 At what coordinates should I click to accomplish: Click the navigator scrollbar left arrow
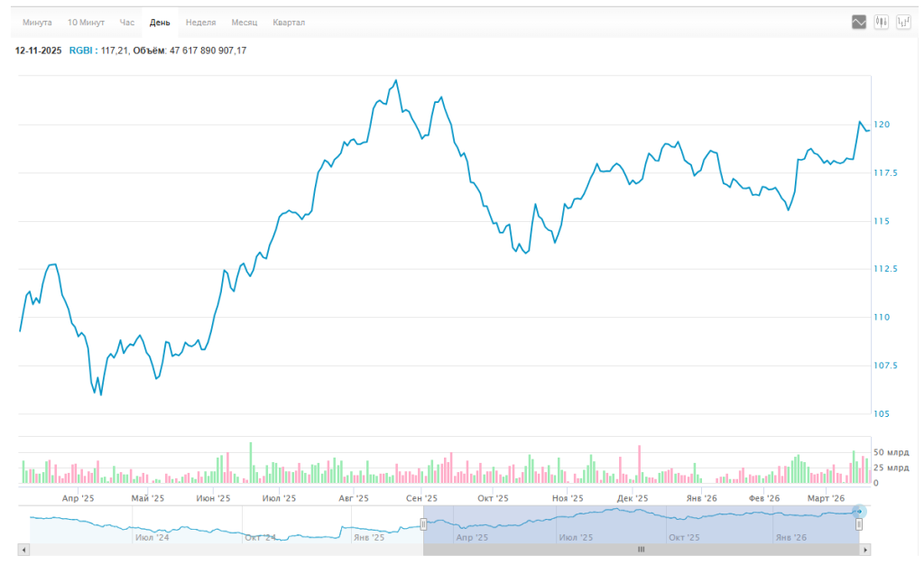pyautogui.click(x=24, y=549)
